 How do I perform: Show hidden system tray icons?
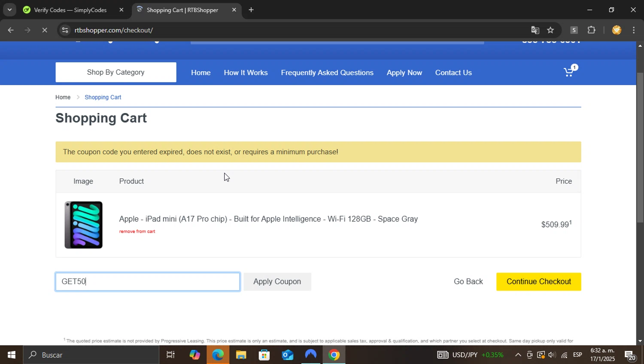(518, 355)
